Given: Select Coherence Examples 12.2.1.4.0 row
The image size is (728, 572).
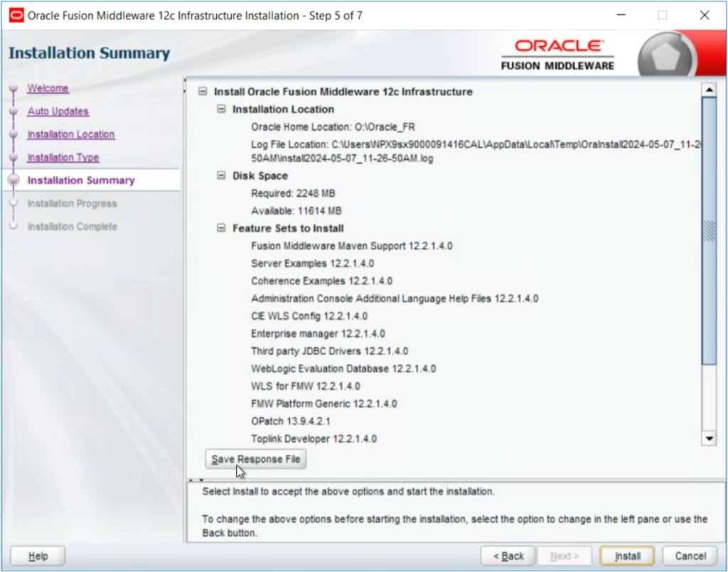Looking at the screenshot, I should [x=322, y=281].
